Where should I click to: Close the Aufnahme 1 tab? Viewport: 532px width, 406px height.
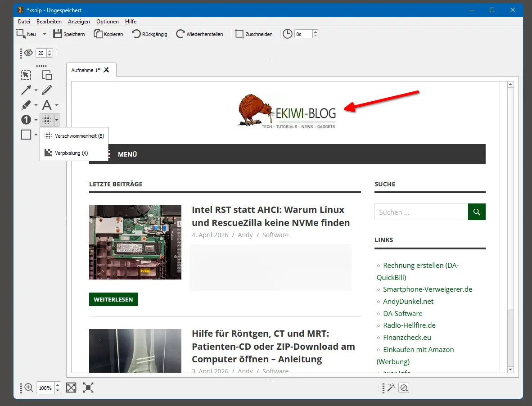[106, 70]
